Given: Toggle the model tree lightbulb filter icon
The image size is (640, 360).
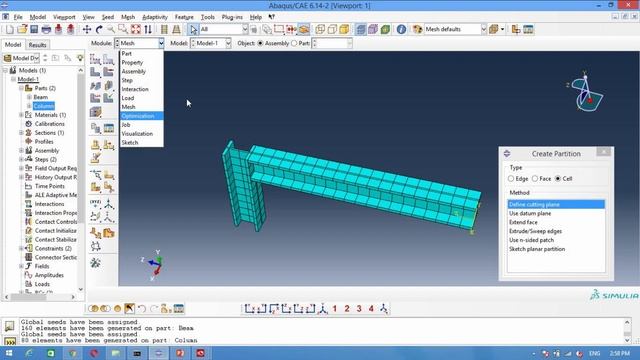Looking at the screenshot, I should click(x=80, y=58).
